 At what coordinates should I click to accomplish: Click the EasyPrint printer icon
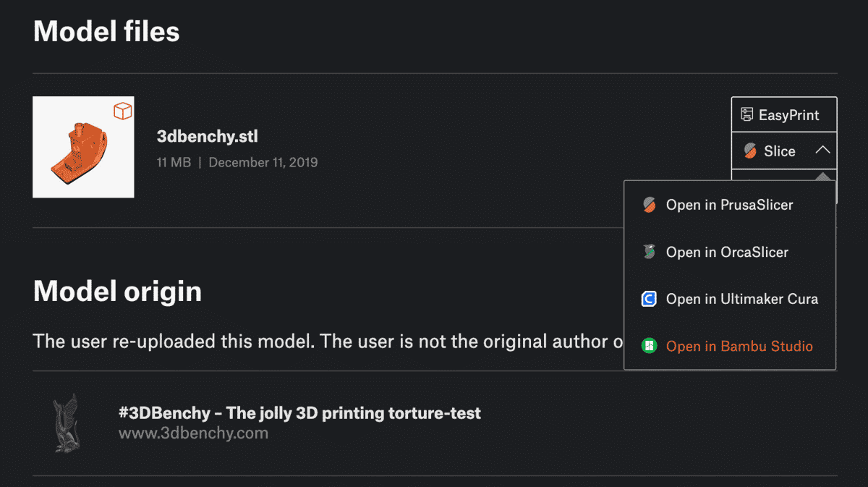[x=747, y=115]
